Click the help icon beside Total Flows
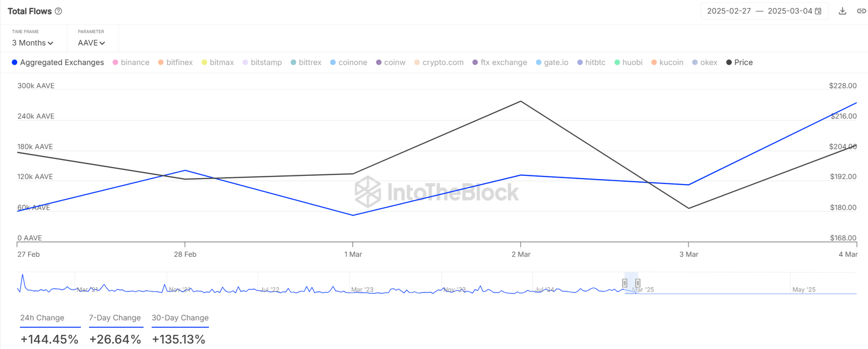The height and width of the screenshot is (349, 868). pyautogui.click(x=59, y=11)
